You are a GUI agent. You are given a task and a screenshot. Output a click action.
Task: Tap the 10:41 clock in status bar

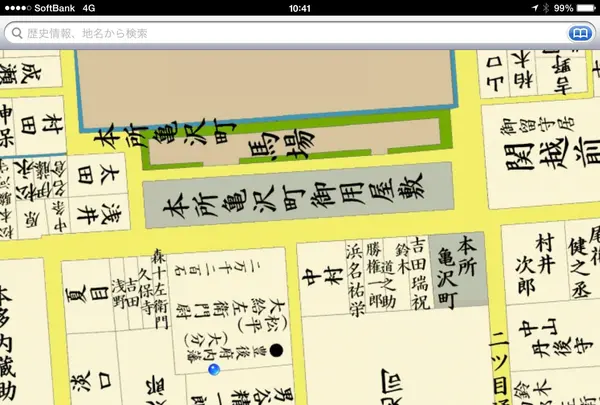pyautogui.click(x=299, y=8)
